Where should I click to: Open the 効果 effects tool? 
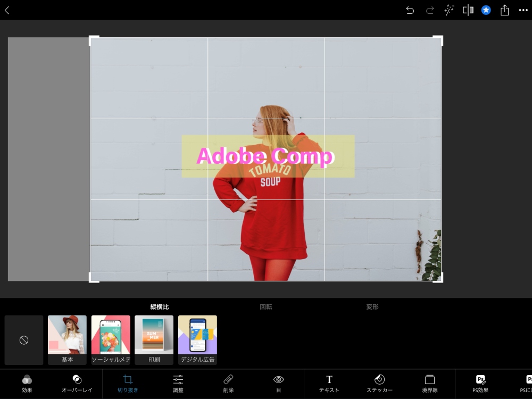pos(27,384)
